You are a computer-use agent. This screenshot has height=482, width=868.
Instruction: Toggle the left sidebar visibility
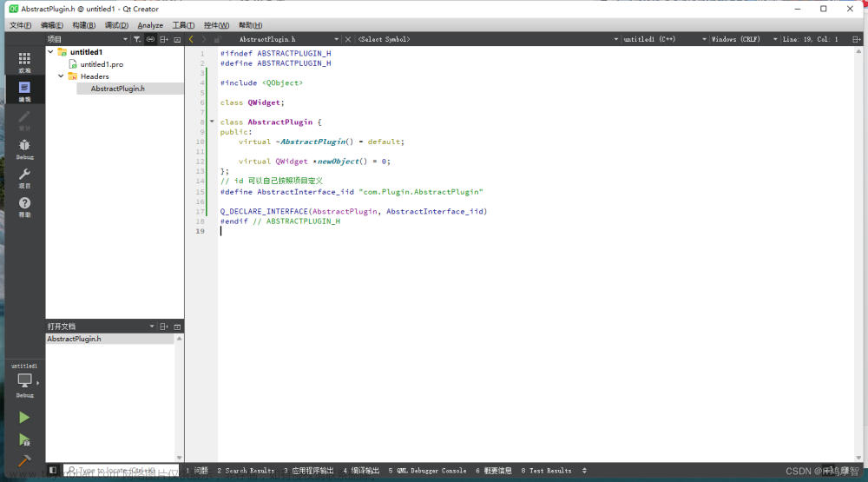coord(53,471)
